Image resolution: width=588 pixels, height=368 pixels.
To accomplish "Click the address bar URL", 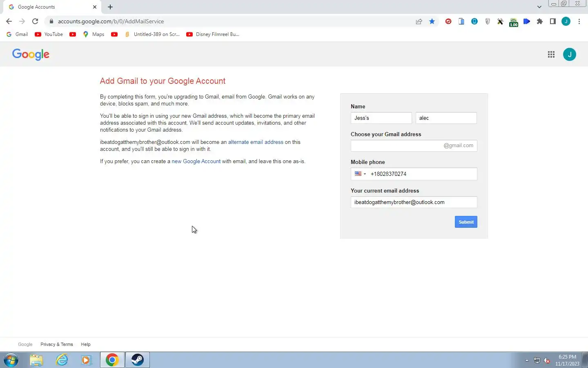I will tap(111, 21).
